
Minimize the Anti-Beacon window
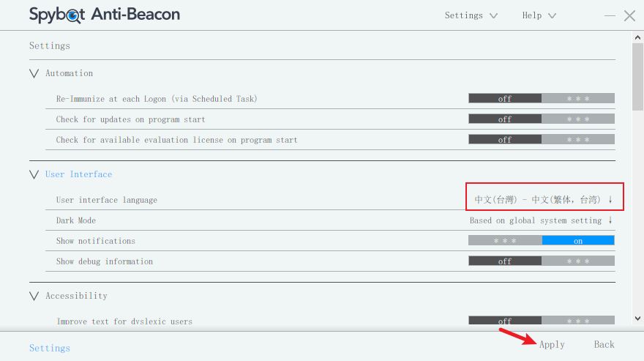[x=611, y=15]
